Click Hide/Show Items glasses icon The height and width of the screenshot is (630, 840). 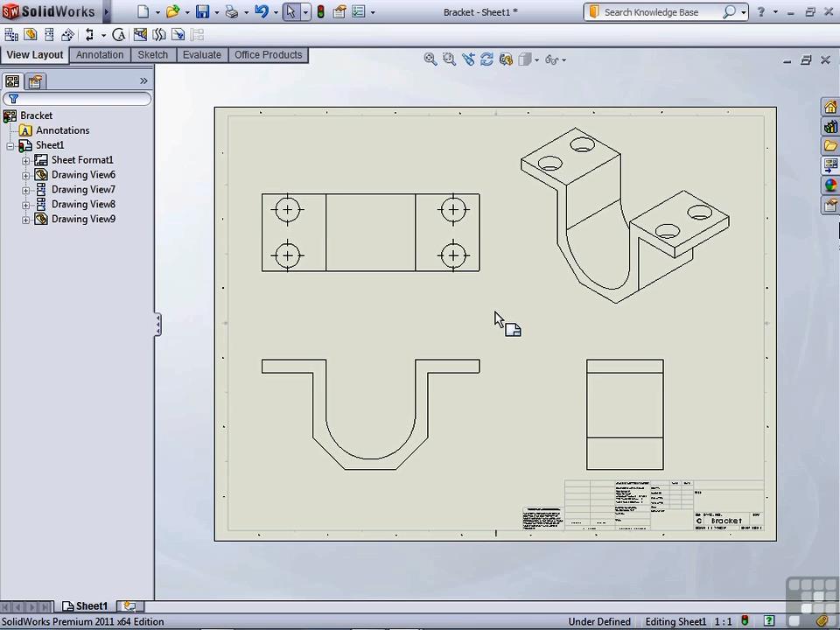552,59
